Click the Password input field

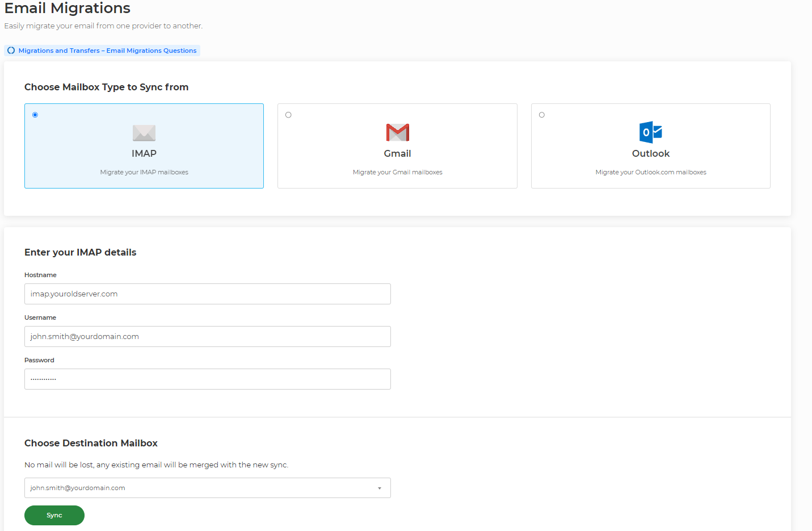point(207,379)
